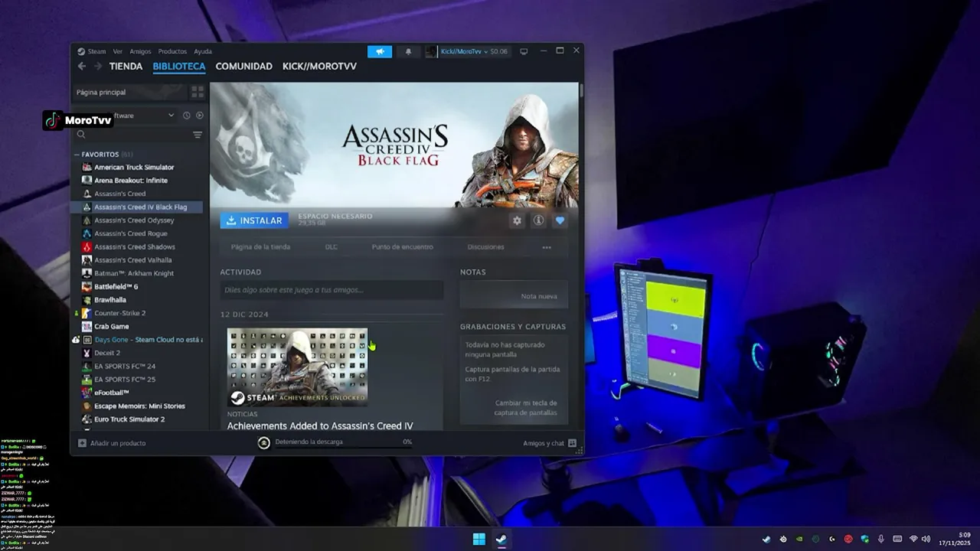Open game settings gear for Black Flag
The width and height of the screenshot is (980, 551).
coord(517,220)
